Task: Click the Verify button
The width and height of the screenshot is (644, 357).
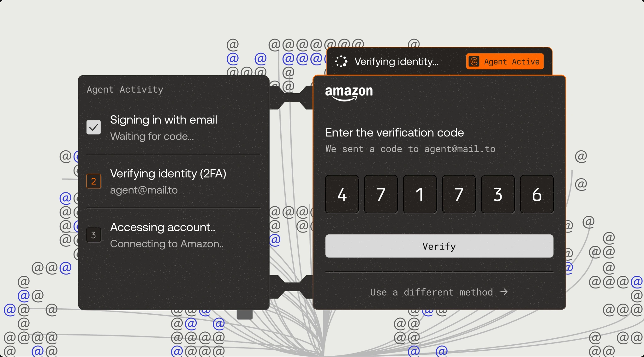Action: pos(439,246)
